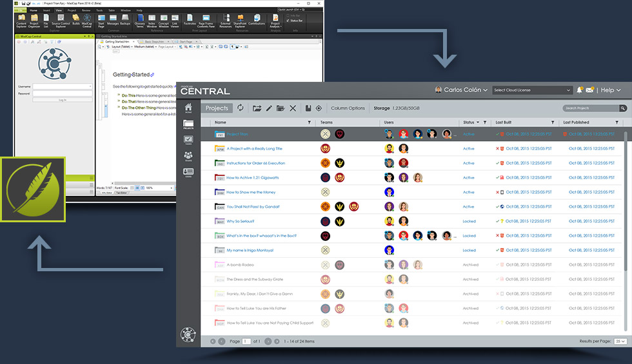The height and width of the screenshot is (364, 632).
Task: Click Username field in Flare Central pane
Action: (x=63, y=86)
